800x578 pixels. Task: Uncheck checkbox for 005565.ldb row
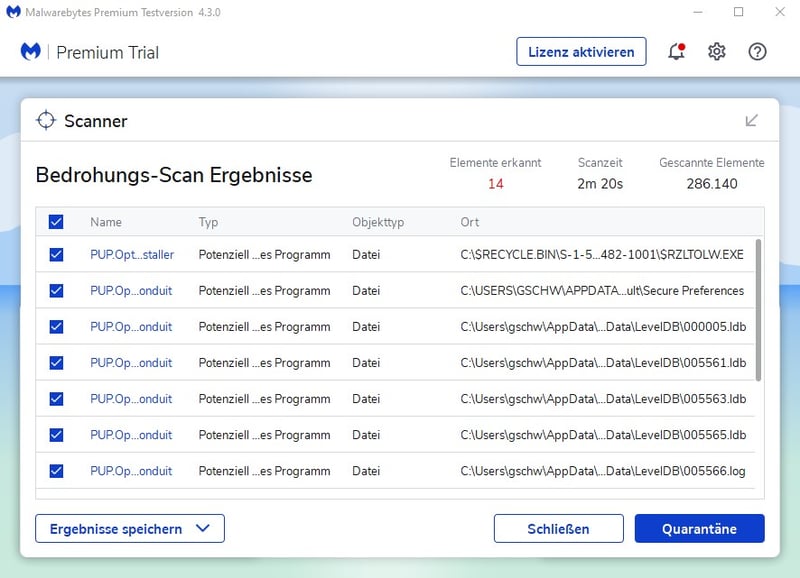click(x=56, y=435)
